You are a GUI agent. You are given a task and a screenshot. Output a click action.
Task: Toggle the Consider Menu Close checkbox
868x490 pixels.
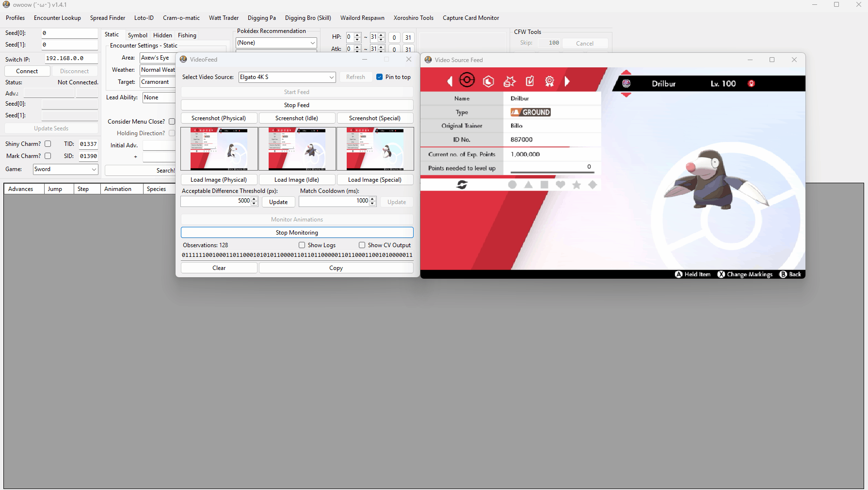coord(172,122)
